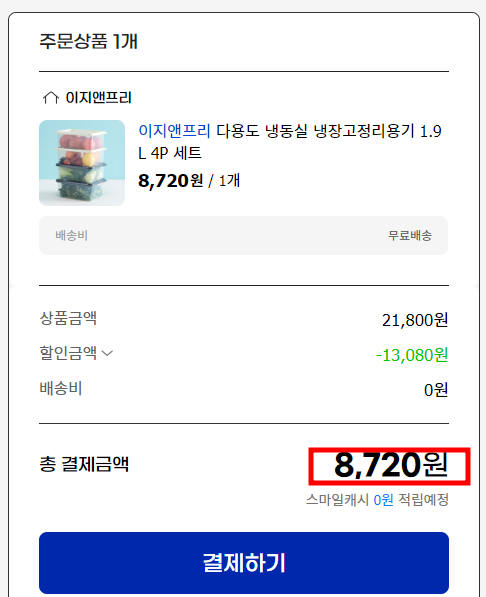Open the 다용도 냉동실 냉장고정리용기 product title
486x597 pixels.
pyautogui.click(x=290, y=142)
